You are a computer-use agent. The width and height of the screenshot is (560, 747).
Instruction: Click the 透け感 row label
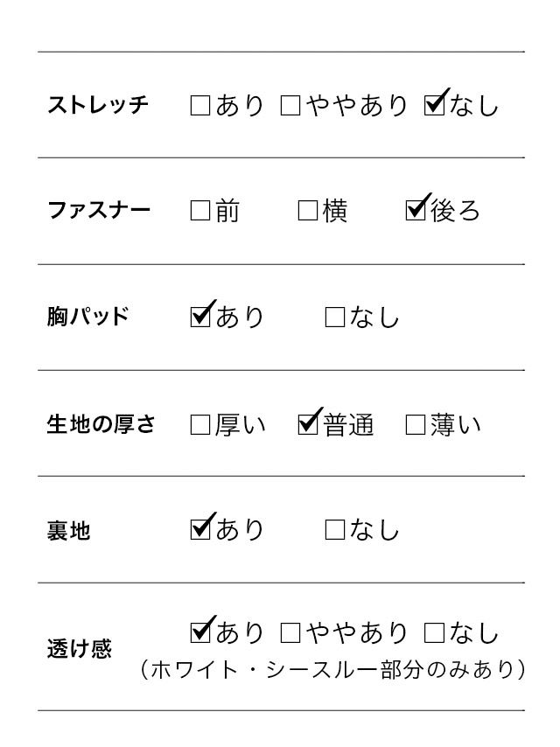click(x=79, y=649)
